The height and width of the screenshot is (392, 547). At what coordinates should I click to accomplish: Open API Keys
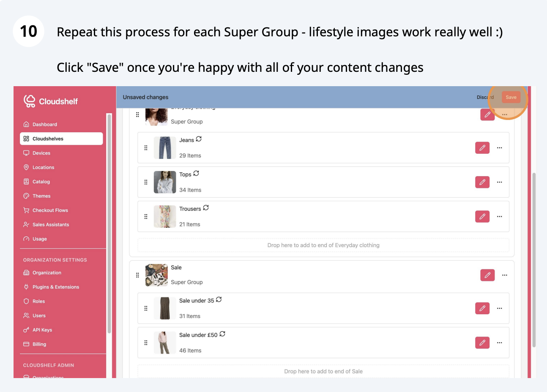[61, 330]
